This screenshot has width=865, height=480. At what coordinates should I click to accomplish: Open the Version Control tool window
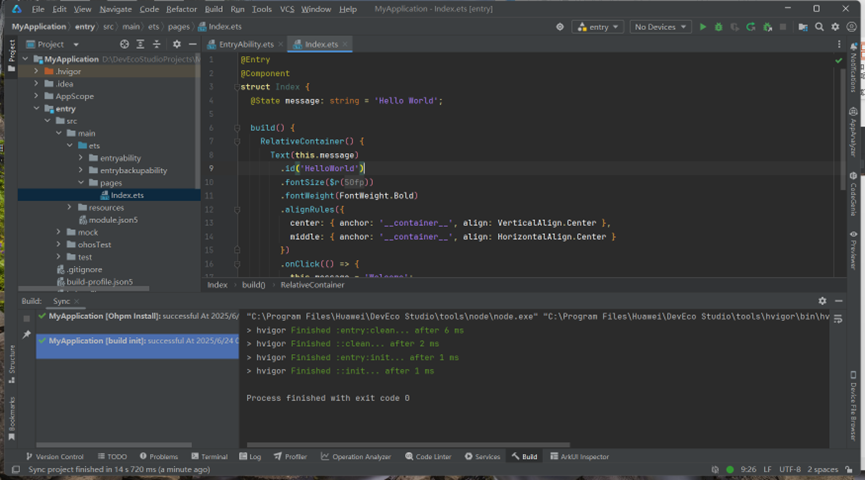pyautogui.click(x=55, y=456)
